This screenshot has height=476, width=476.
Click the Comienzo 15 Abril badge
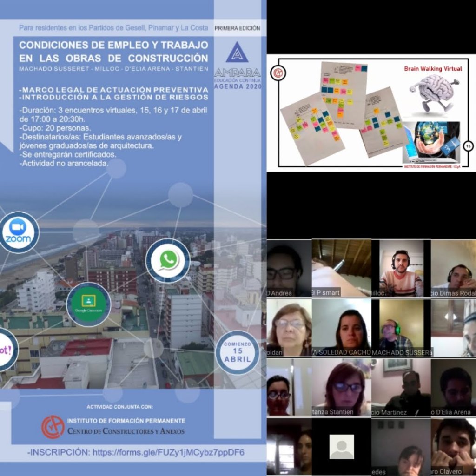(x=238, y=352)
